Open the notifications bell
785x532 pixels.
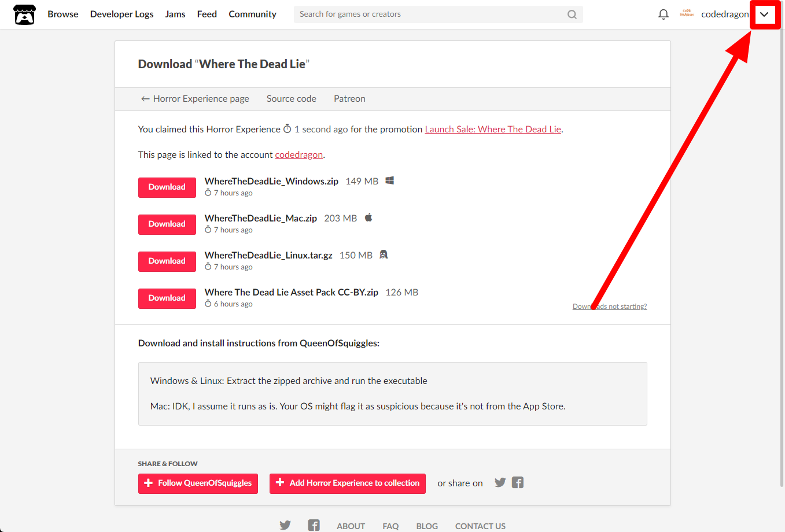[x=664, y=14]
